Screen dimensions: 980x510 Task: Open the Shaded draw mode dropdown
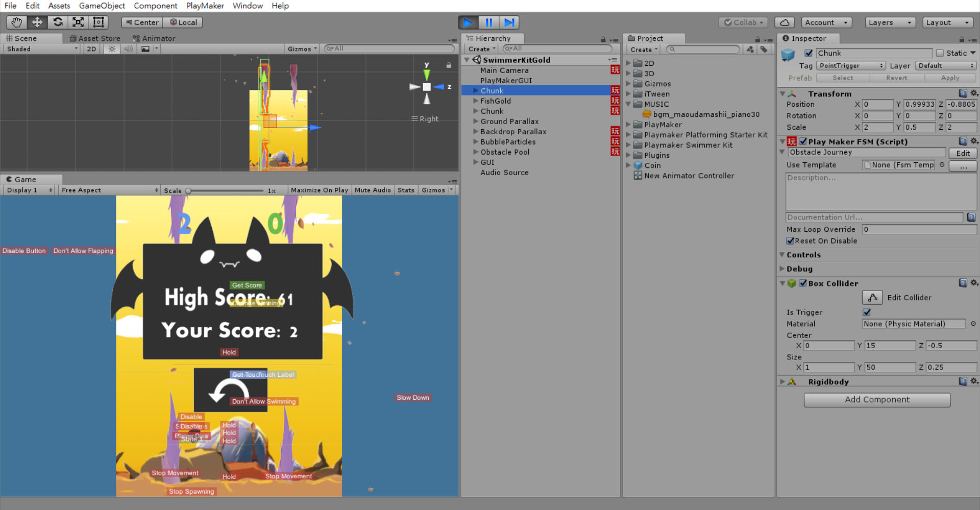tap(42, 49)
